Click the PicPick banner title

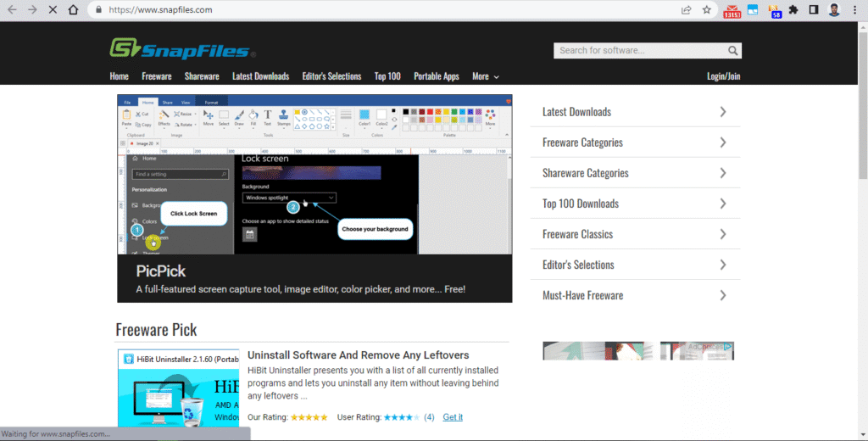[x=160, y=271]
